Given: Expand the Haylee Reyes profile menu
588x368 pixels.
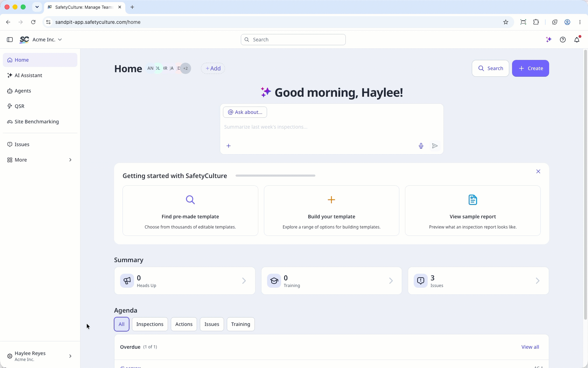Looking at the screenshot, I should pos(40,356).
